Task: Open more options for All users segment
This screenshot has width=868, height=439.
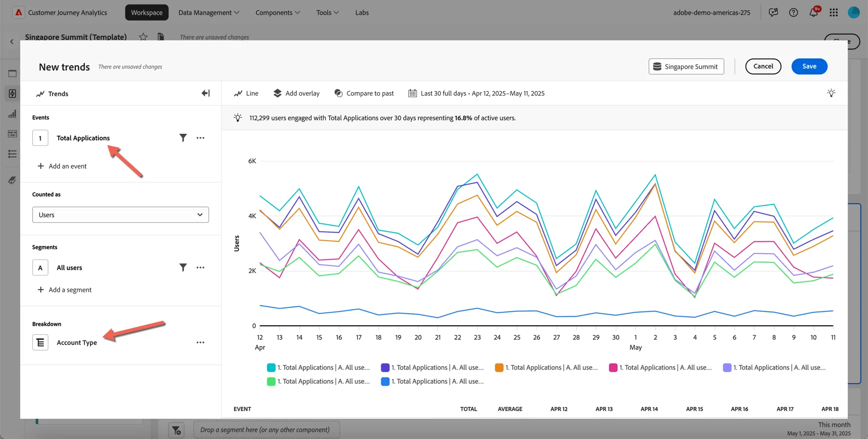Action: 200,268
